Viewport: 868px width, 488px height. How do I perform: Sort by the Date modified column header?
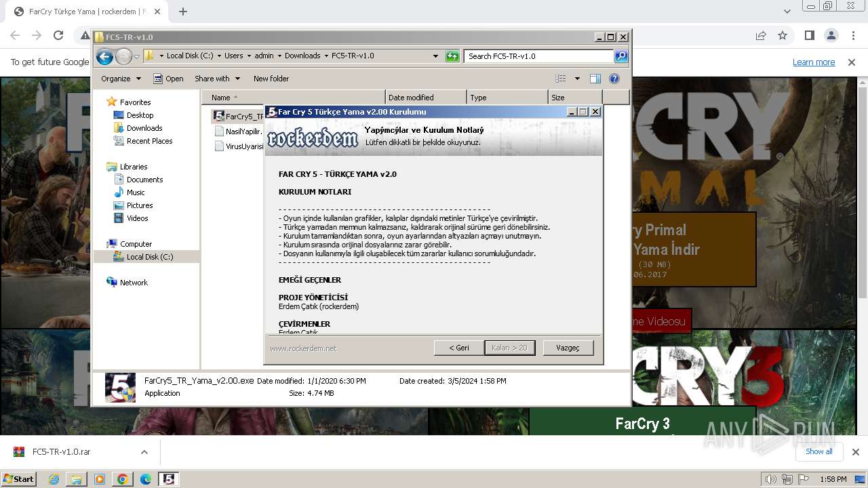(x=427, y=98)
